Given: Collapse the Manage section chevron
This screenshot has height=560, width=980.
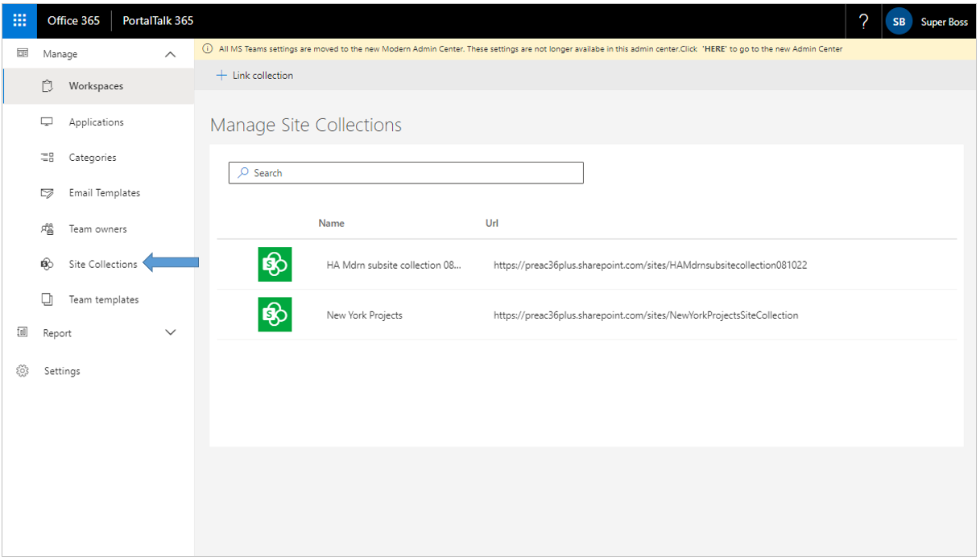Looking at the screenshot, I should tap(170, 54).
